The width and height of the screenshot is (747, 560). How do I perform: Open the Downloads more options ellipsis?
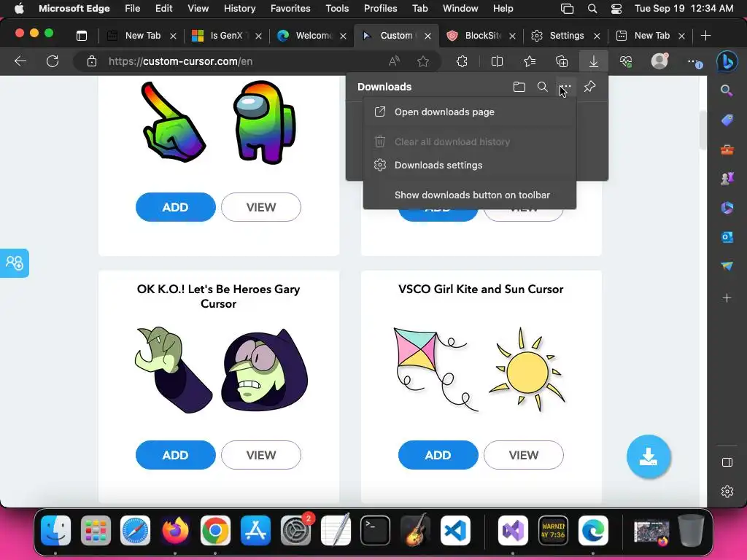[565, 87]
